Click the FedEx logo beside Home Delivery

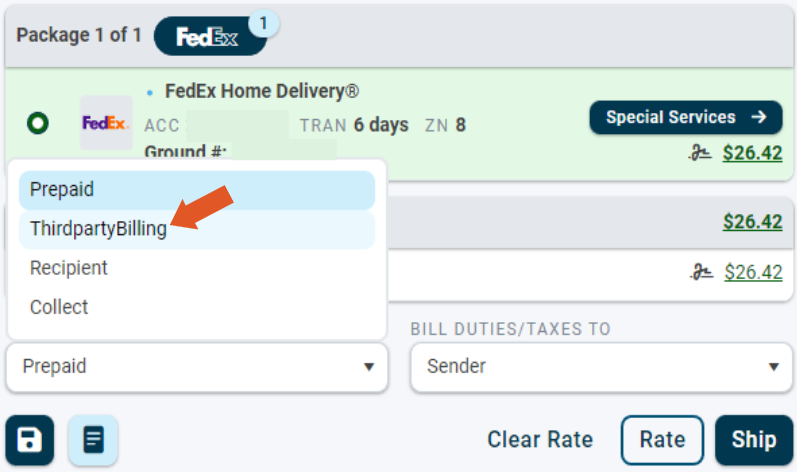(105, 123)
